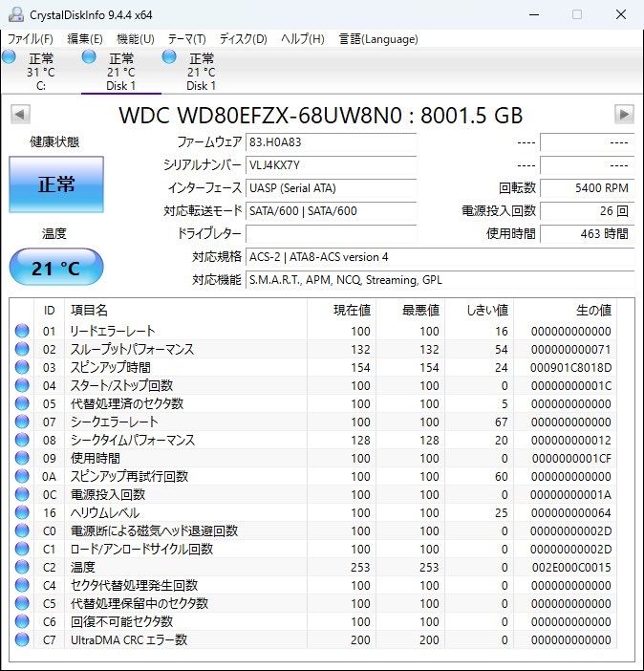Click the status orb for ID 08 シークタイムパフォーマンス
Viewport: 644px width, 671px height.
pos(22,440)
